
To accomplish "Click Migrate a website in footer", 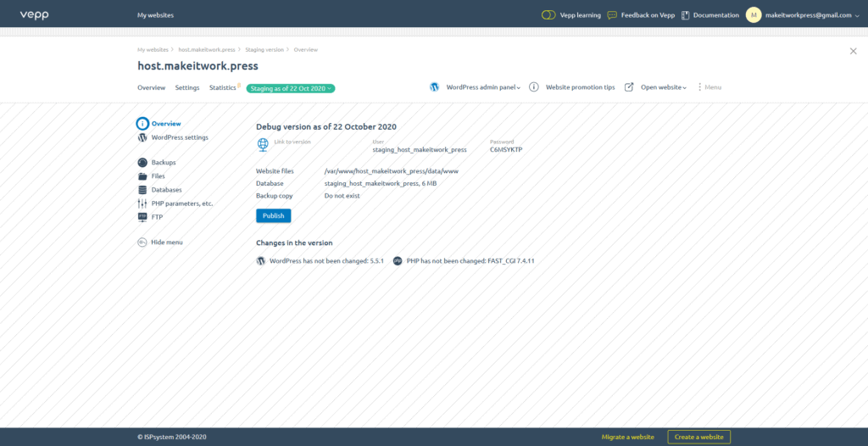I will coord(628,438).
